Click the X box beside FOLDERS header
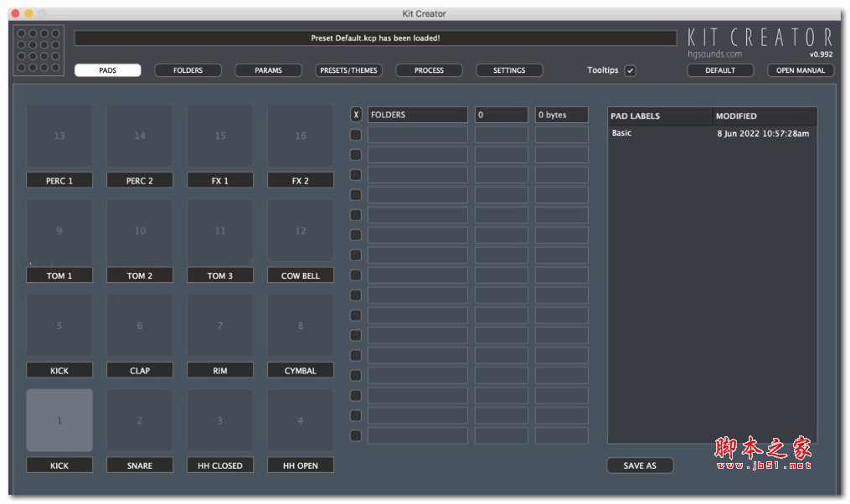The width and height of the screenshot is (850, 504). tap(356, 116)
